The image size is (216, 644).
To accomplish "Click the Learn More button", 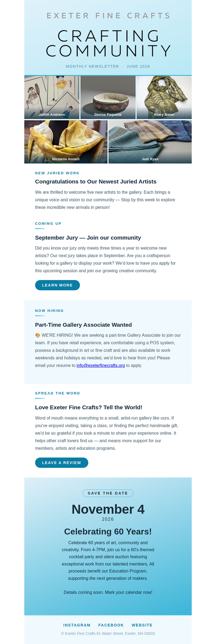I will [x=57, y=285].
